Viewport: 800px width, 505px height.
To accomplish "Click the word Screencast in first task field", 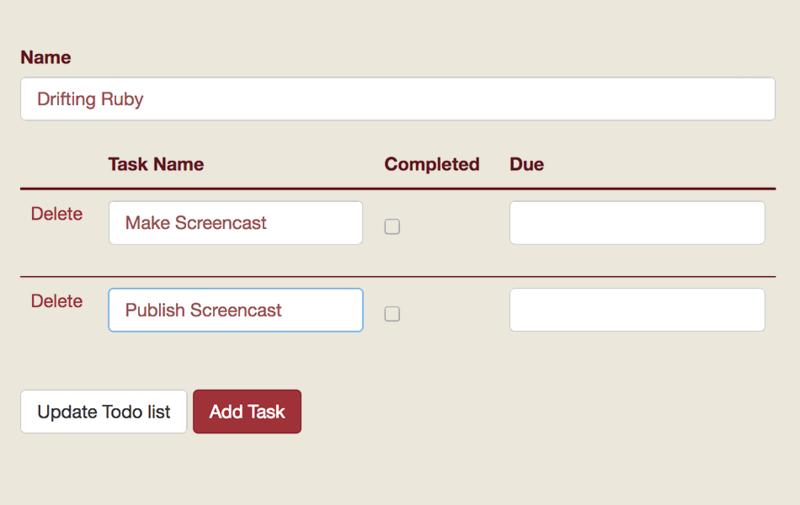I will [x=220, y=223].
